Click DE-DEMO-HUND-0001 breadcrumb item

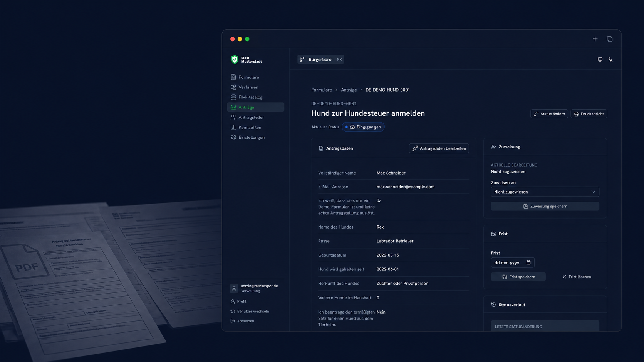click(387, 90)
